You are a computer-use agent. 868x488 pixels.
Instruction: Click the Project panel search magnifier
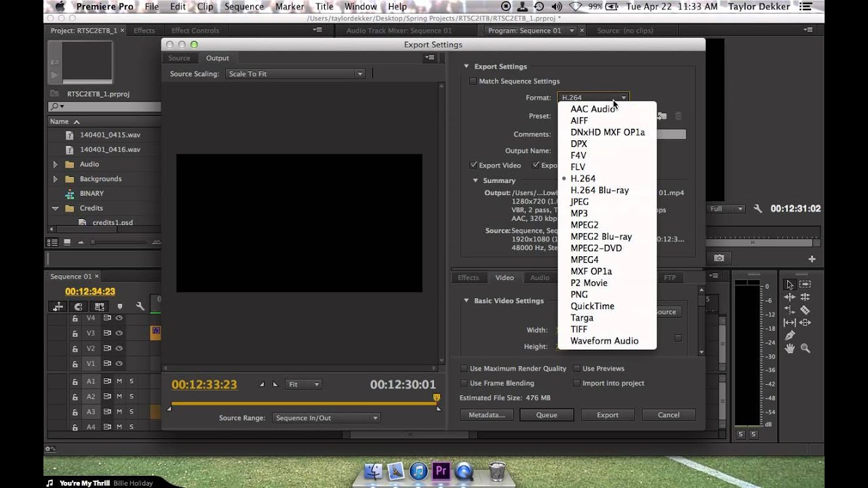pyautogui.click(x=55, y=106)
